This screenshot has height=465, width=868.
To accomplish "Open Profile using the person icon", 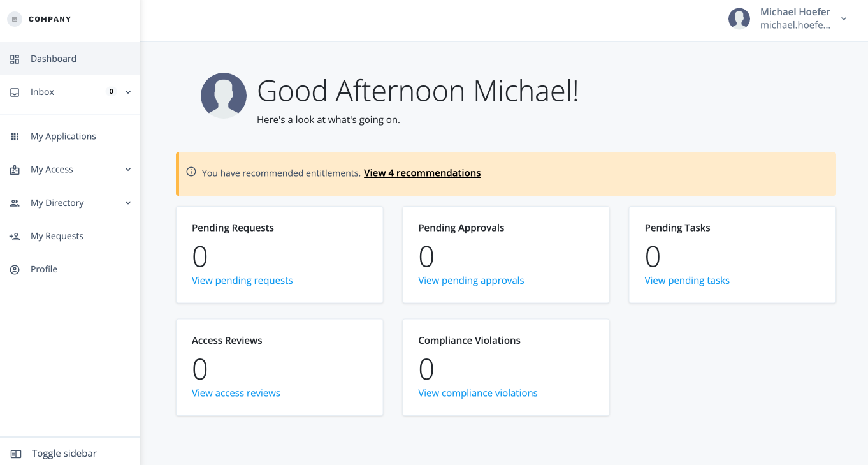I will point(14,269).
